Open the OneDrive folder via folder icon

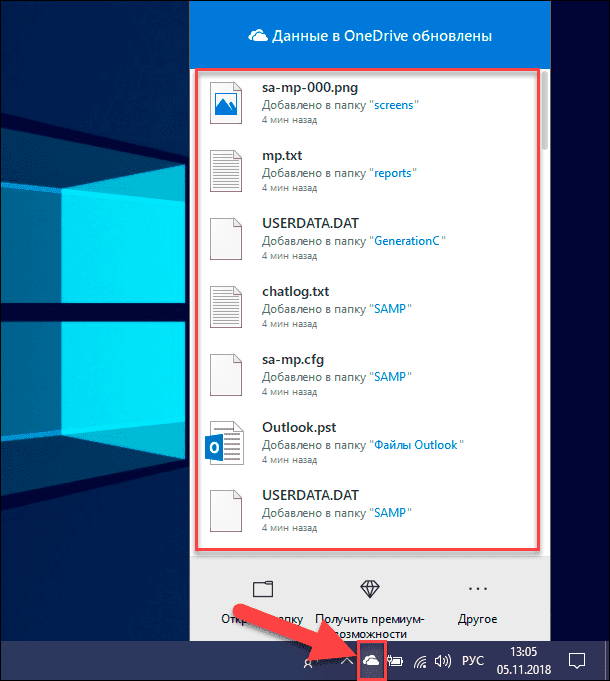[x=263, y=589]
